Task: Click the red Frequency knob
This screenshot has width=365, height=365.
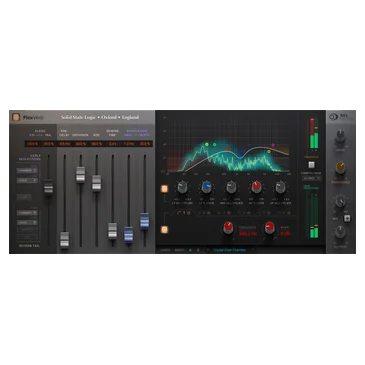Action: point(228,228)
